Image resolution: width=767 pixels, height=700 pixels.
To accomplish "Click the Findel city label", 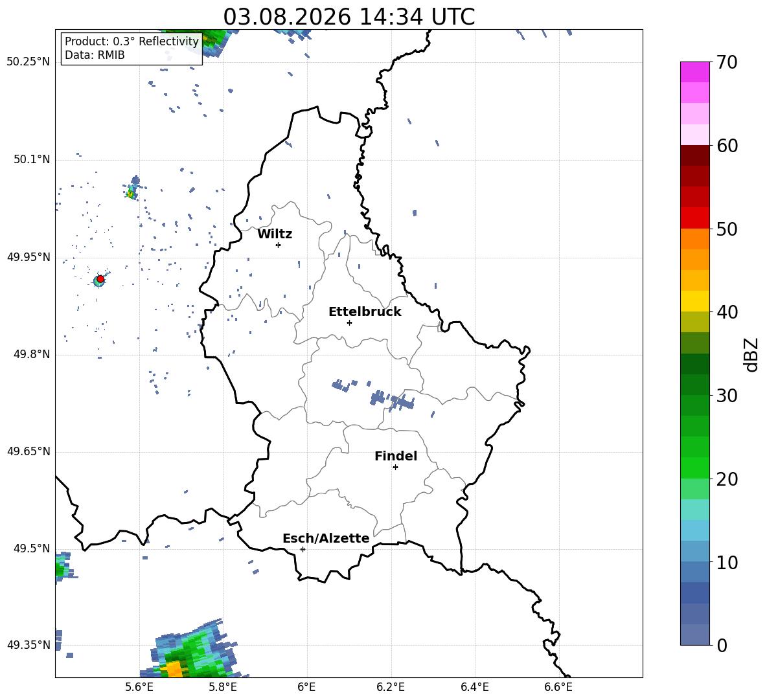I will point(396,456).
